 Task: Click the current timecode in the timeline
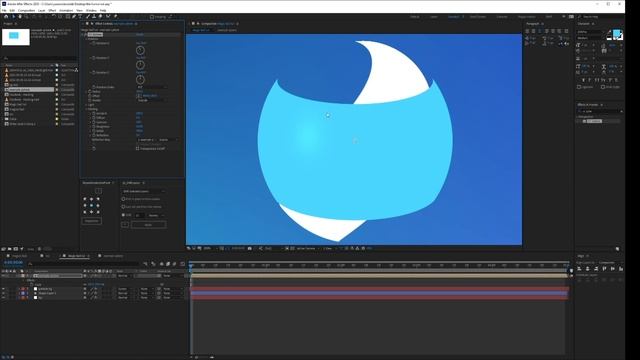pos(13,263)
